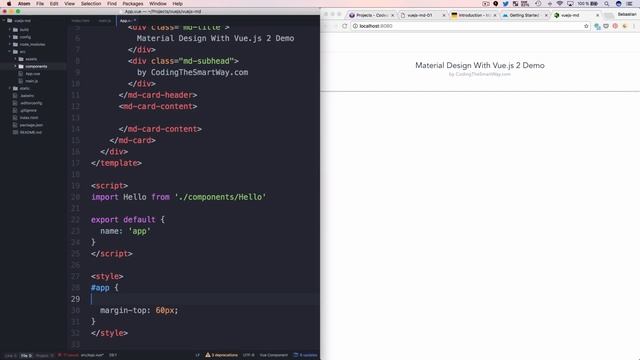
Task: Close the Introduction browser tab
Action: [x=495, y=16]
